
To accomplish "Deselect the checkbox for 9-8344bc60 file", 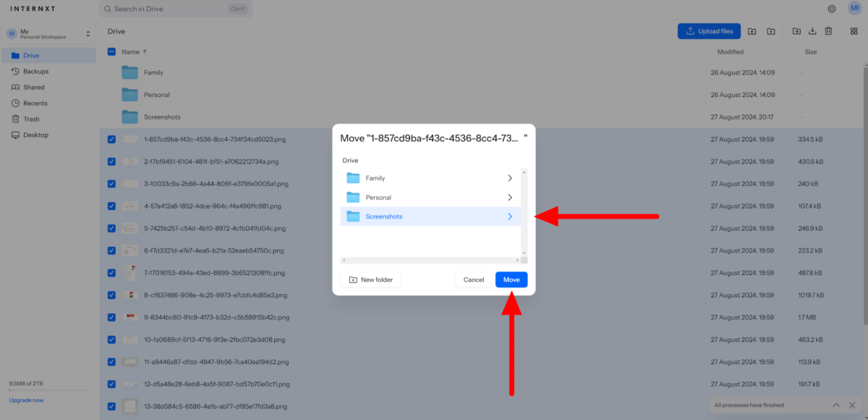I will [111, 317].
